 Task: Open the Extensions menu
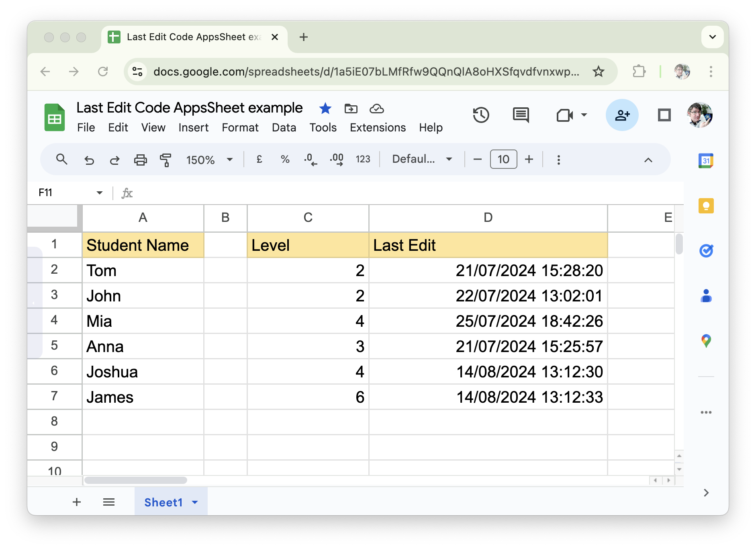[378, 127]
